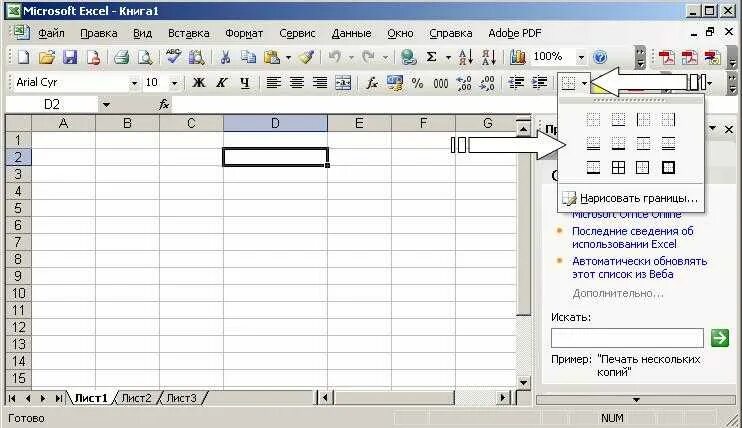Sort descending Я-А
This screenshot has height=428, width=742.
pyautogui.click(x=489, y=57)
